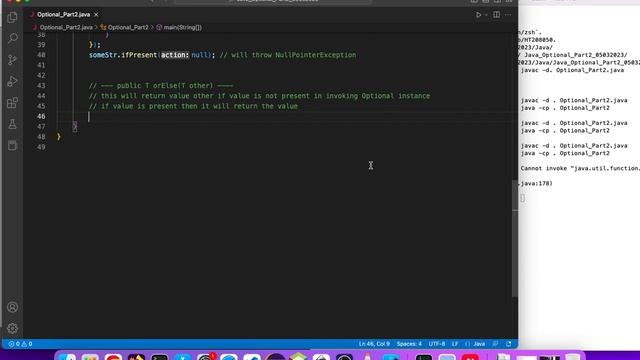Image resolution: width=640 pixels, height=360 pixels.
Task: Open the Run and Debug view
Action: click(x=12, y=81)
